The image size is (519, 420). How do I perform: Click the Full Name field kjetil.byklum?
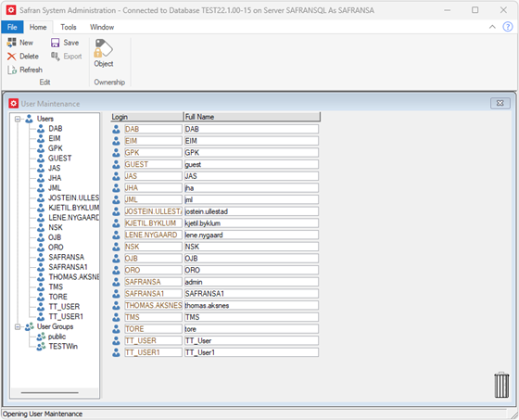click(x=251, y=223)
